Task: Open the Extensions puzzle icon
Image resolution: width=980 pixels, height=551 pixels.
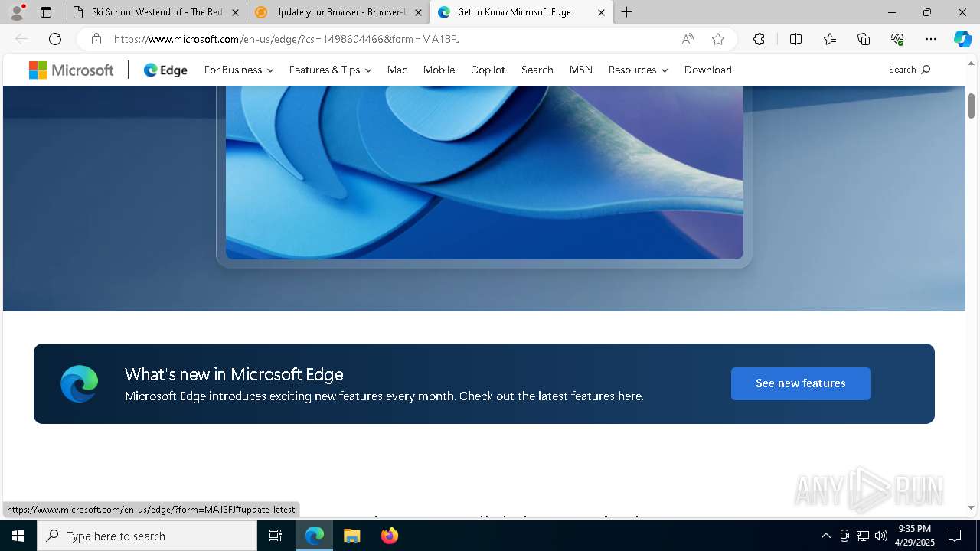Action: click(759, 39)
